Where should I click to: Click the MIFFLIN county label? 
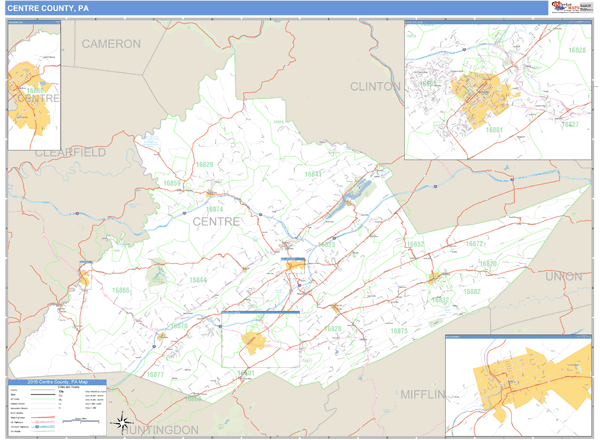(423, 394)
